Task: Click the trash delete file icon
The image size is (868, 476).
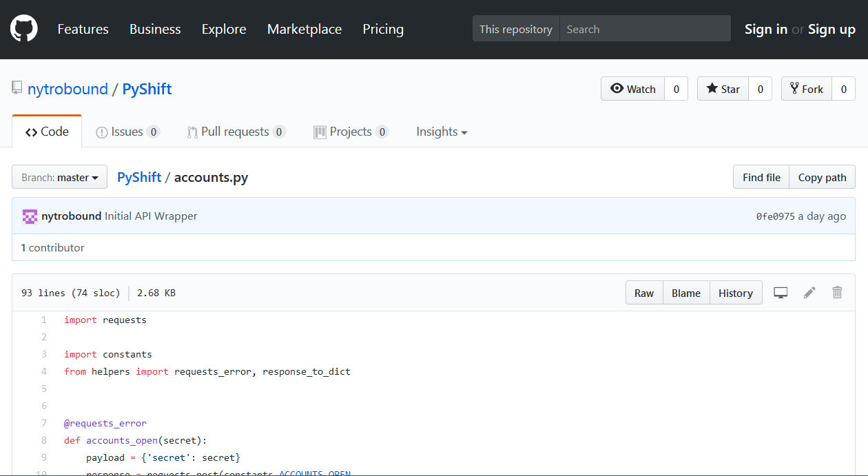Action: pos(837,293)
